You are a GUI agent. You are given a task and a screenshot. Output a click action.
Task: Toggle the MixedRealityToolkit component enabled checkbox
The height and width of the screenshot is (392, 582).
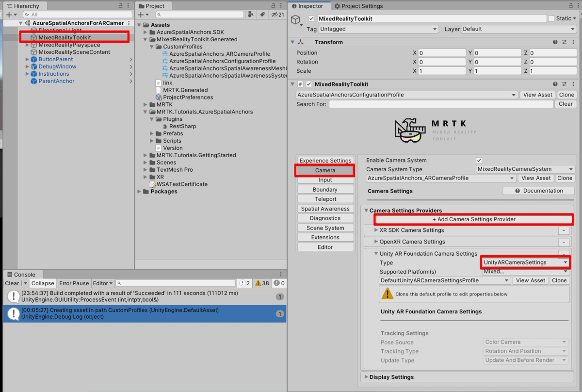click(308, 84)
